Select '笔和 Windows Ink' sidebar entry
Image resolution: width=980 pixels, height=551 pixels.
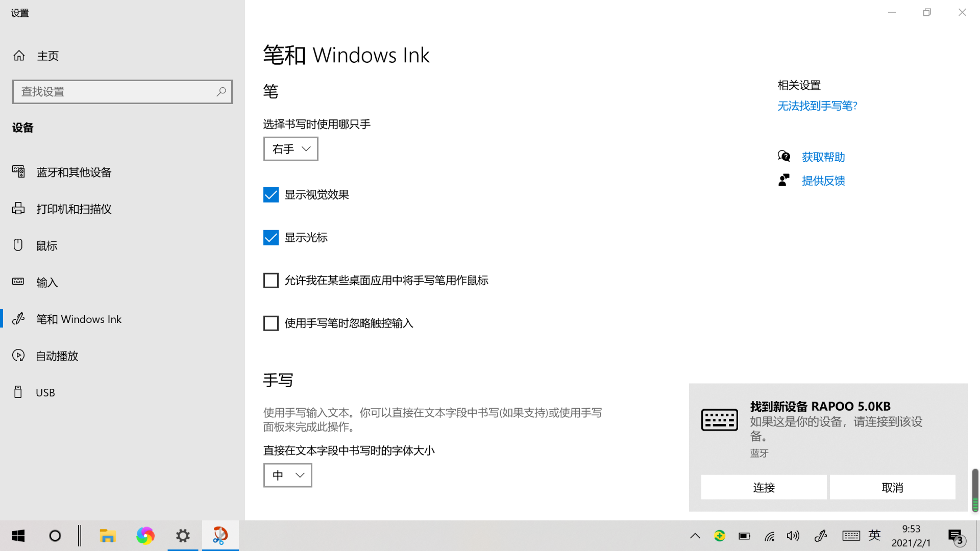click(122, 319)
